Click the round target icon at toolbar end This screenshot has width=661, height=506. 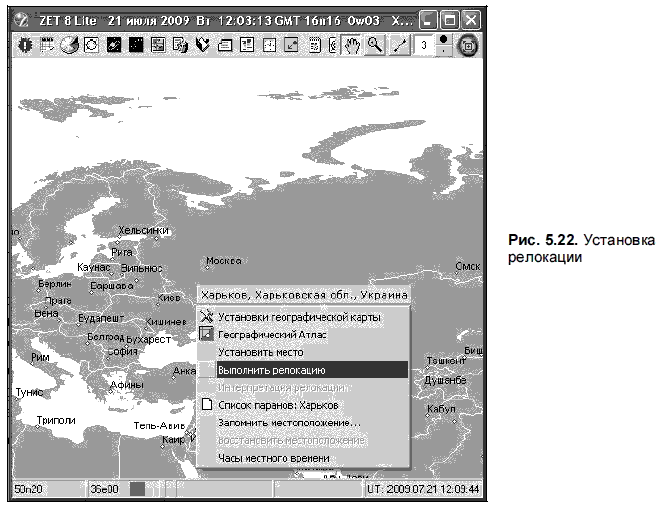(468, 46)
